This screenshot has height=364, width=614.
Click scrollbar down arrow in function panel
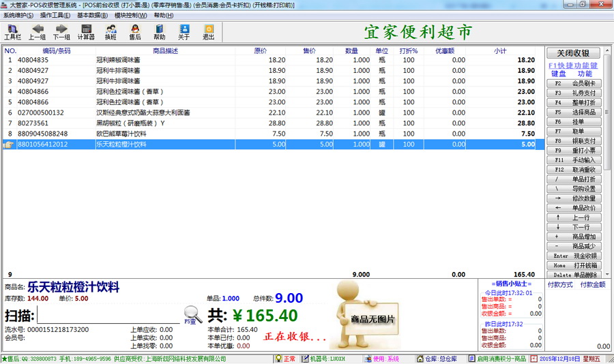607,275
